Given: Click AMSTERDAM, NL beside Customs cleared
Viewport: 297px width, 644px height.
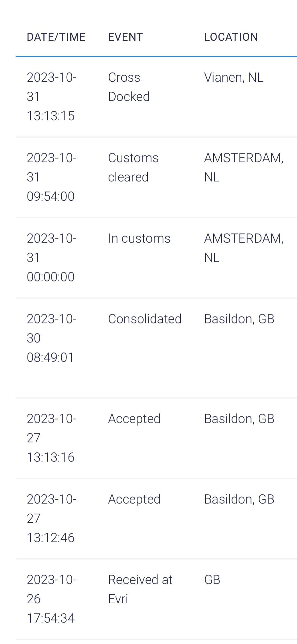Looking at the screenshot, I should coord(243,167).
